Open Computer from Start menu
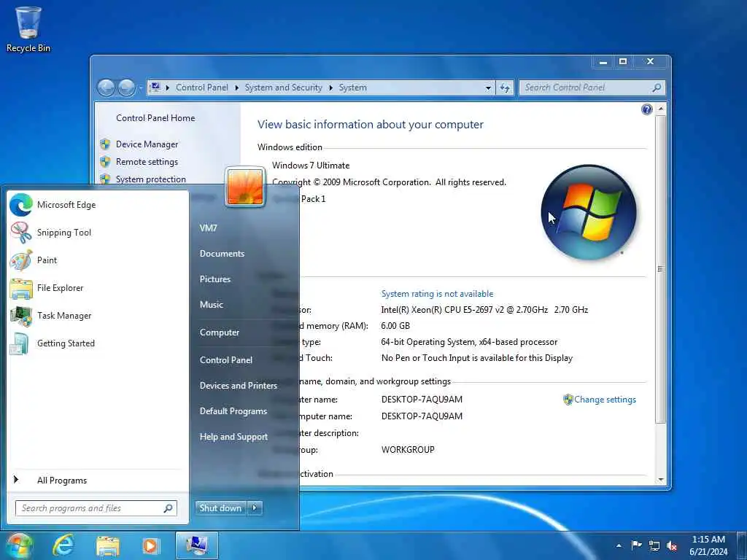 tap(220, 332)
